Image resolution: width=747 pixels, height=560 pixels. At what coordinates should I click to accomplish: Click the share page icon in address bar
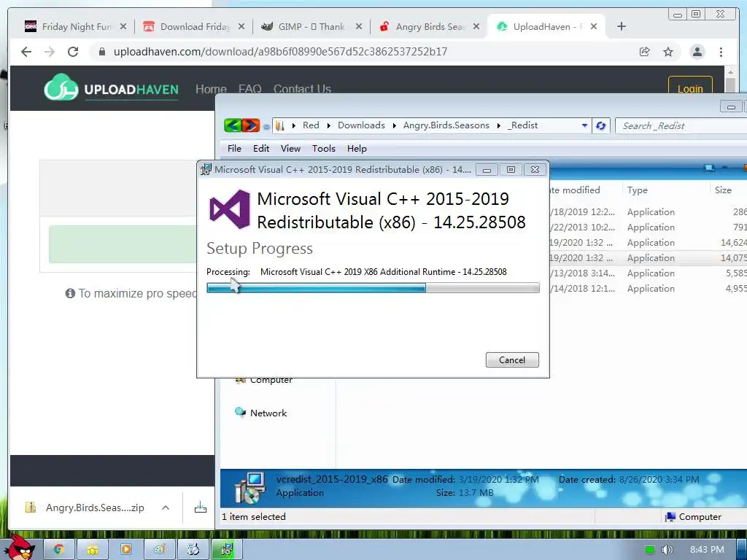pyautogui.click(x=645, y=52)
